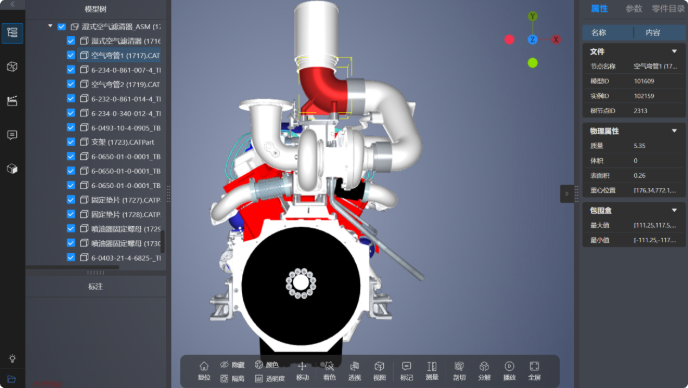The height and width of the screenshot is (388, 688).
Task: Toggle checkbox for 空气弯管2 (1719)
Action: pos(71,84)
